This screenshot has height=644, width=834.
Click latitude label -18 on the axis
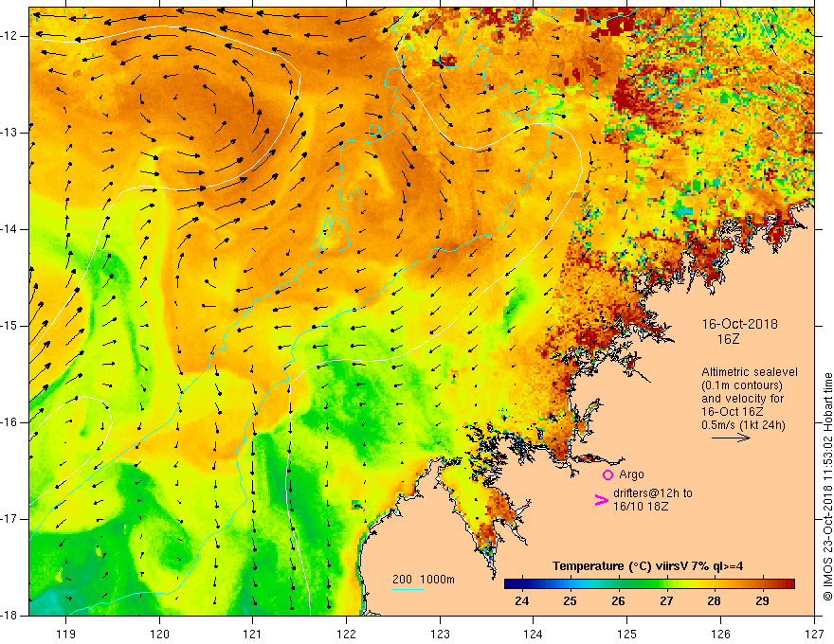9,616
